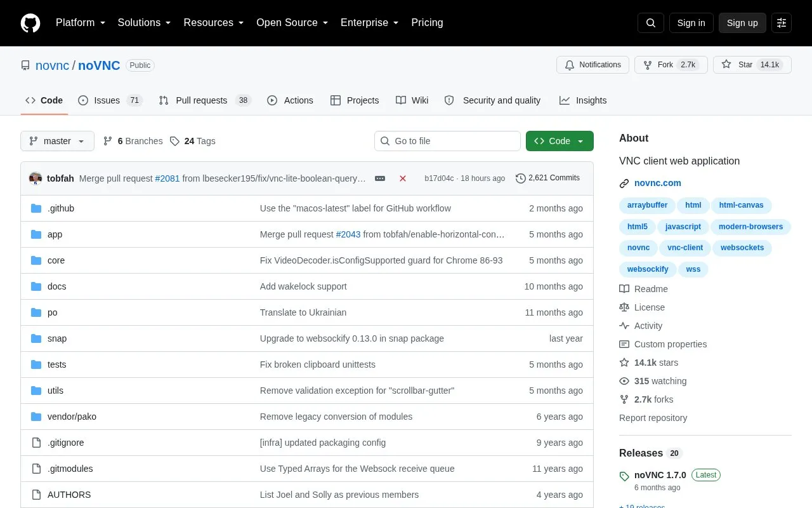
Task: Open the .github folder icon
Action: (36, 208)
